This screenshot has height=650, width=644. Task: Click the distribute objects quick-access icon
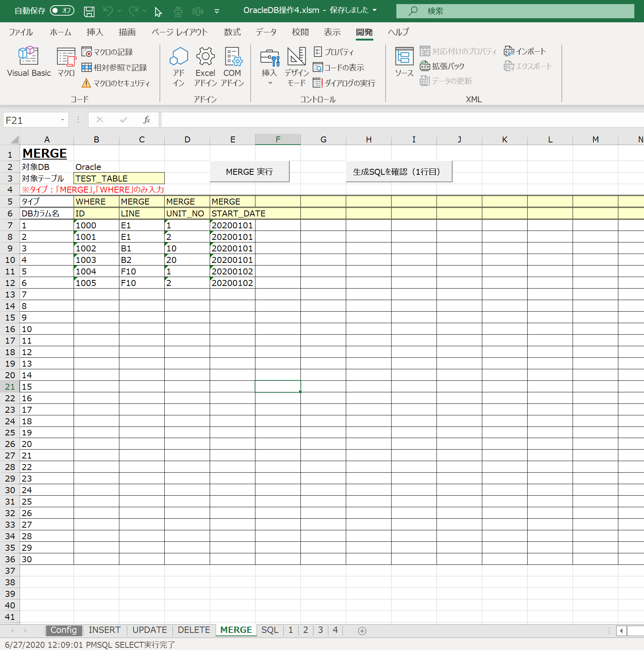[198, 12]
